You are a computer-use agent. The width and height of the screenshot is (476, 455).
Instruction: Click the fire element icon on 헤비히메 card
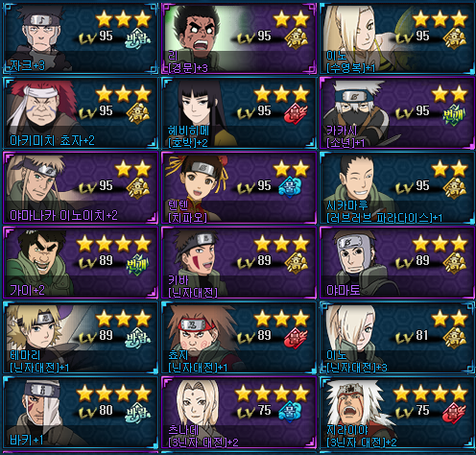(296, 113)
